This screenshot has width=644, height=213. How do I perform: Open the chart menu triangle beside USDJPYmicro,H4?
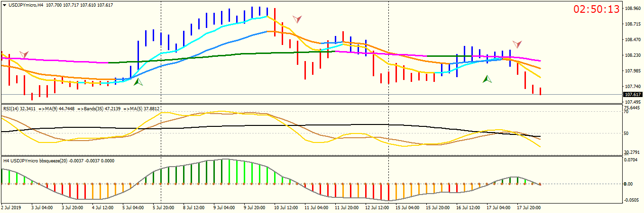[x=4, y=4]
